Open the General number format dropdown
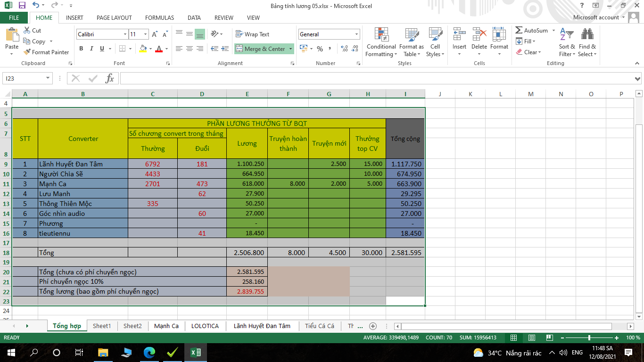The height and width of the screenshot is (362, 644). 356,34
